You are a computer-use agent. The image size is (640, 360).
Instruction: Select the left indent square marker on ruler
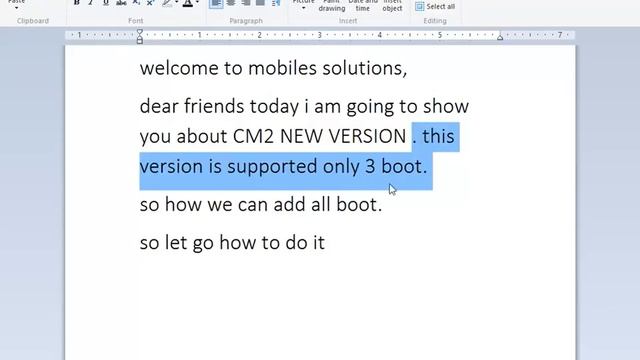140,41
